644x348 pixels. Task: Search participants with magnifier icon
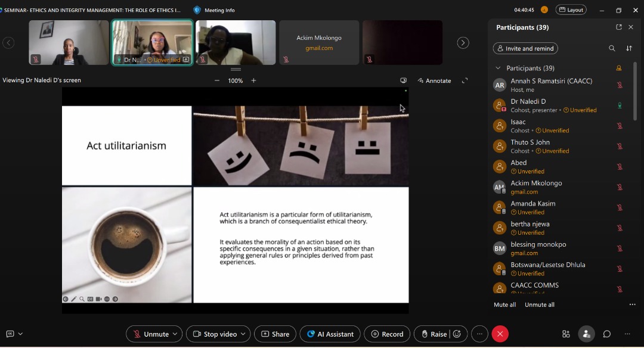(x=612, y=48)
